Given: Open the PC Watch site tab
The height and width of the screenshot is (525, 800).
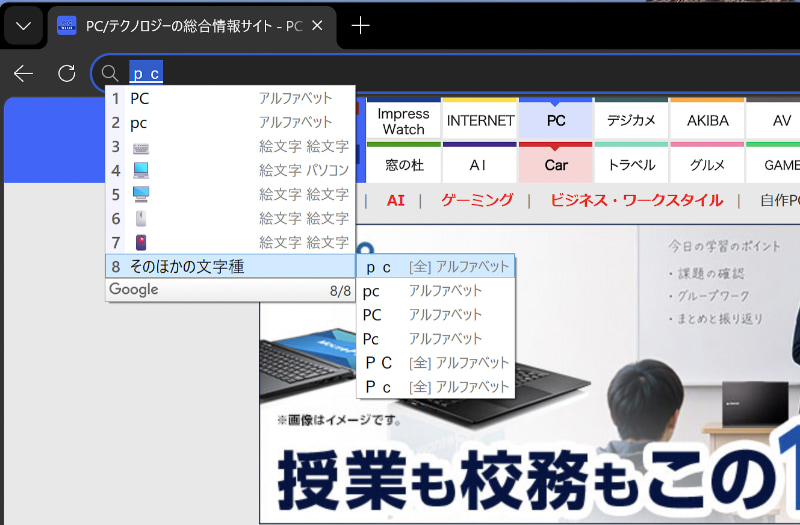Looking at the screenshot, I should [556, 119].
